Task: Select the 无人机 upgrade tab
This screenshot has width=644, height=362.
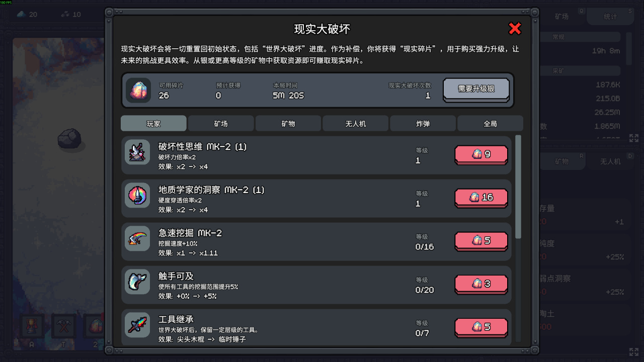Action: [356, 124]
